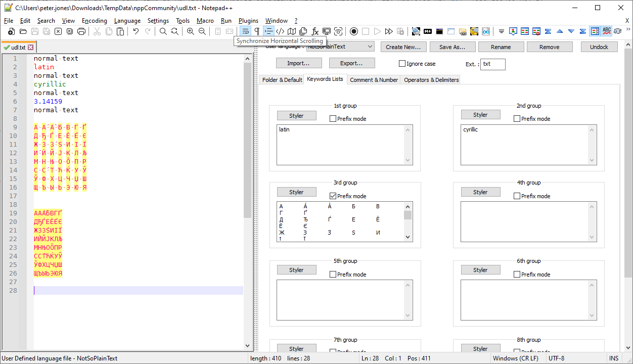The height and width of the screenshot is (364, 633).
Task: Click the 3rd group Styler button
Action: [296, 192]
